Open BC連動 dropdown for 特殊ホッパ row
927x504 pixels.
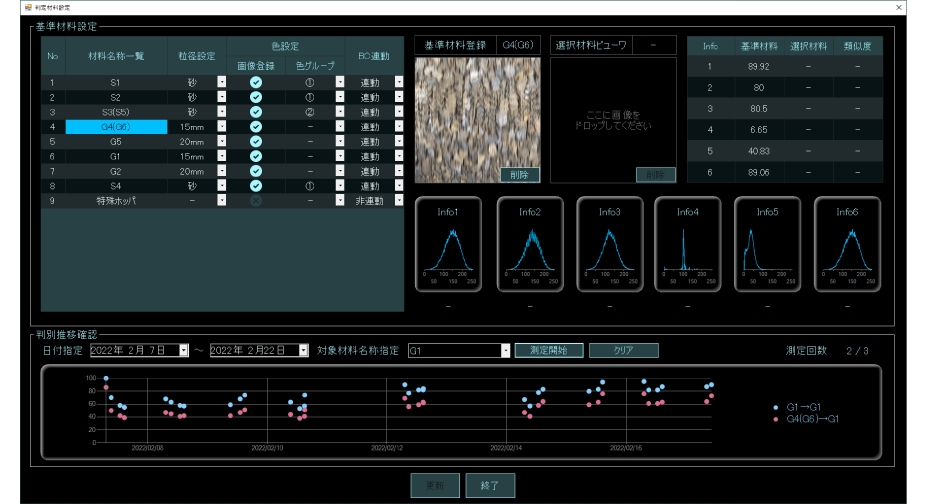[398, 201]
